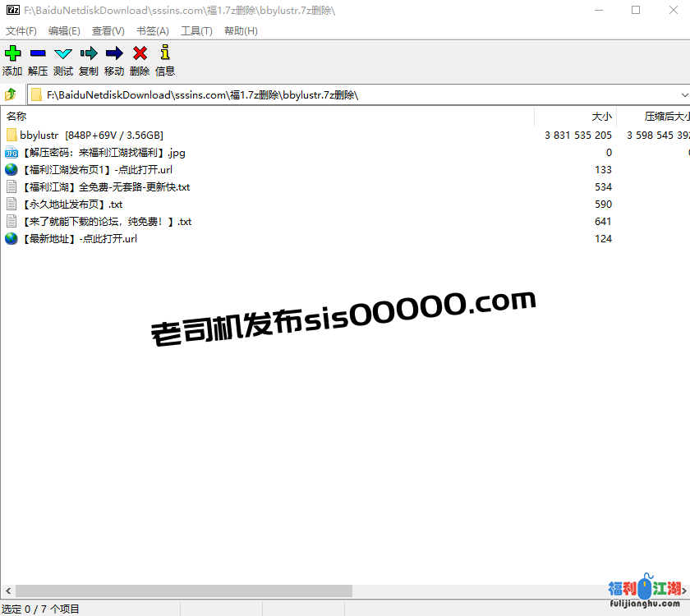Click the yellow Info (信息) icon

pyautogui.click(x=165, y=53)
